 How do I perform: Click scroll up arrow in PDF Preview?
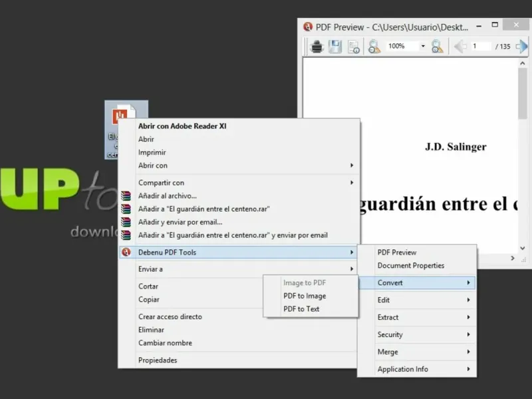point(522,63)
